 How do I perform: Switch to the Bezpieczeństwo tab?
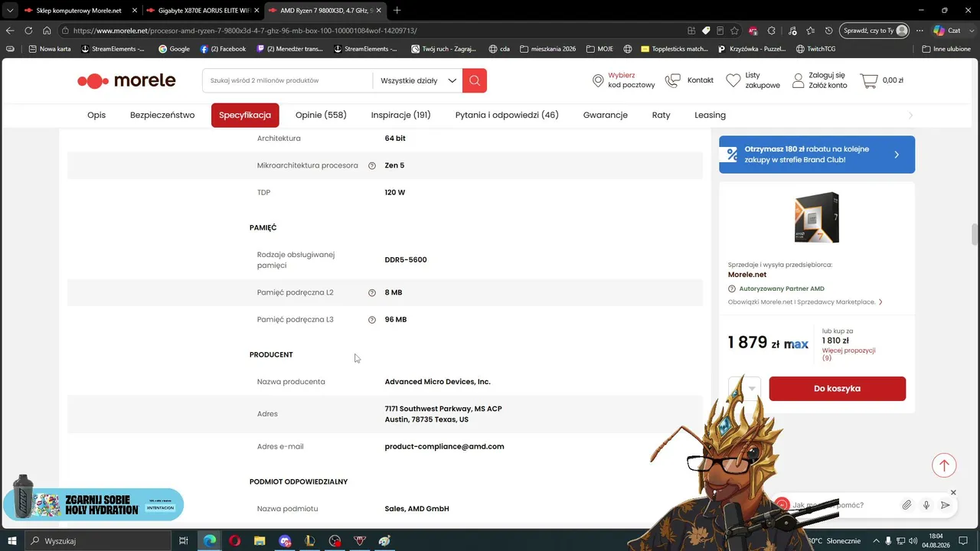click(162, 115)
